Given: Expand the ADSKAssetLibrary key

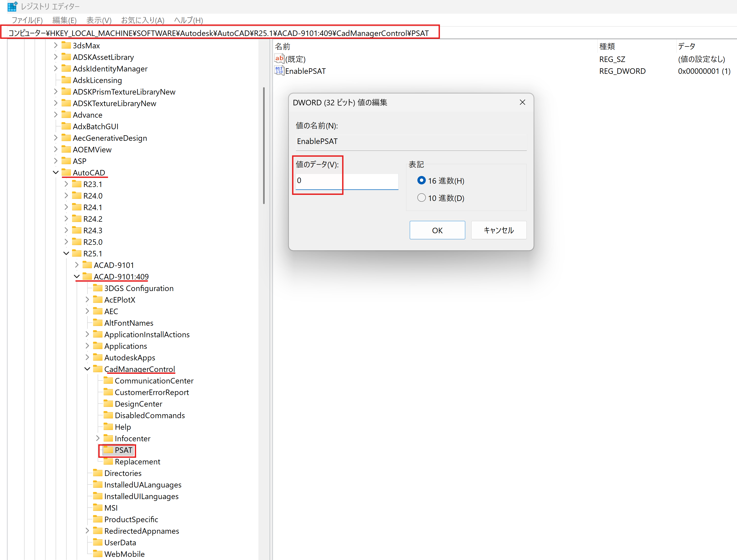Looking at the screenshot, I should 56,57.
